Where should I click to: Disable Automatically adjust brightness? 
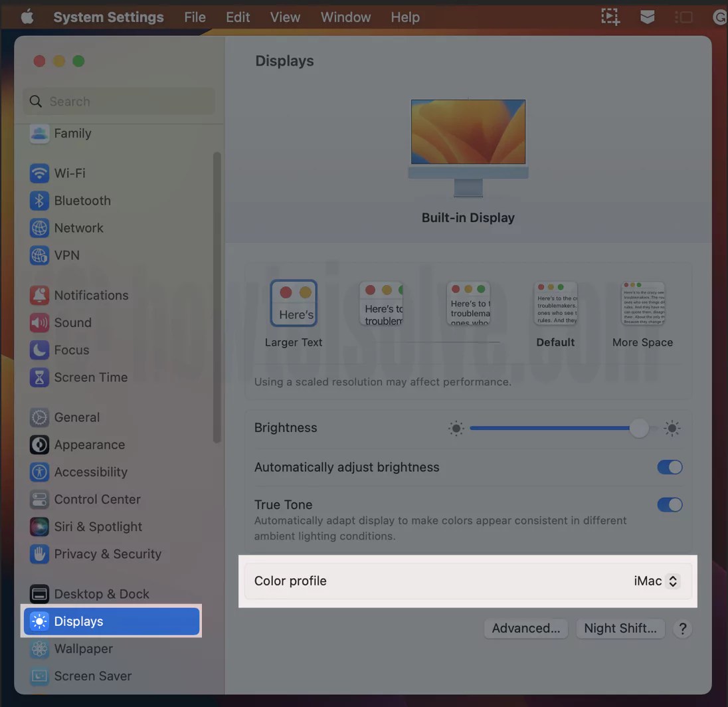670,467
